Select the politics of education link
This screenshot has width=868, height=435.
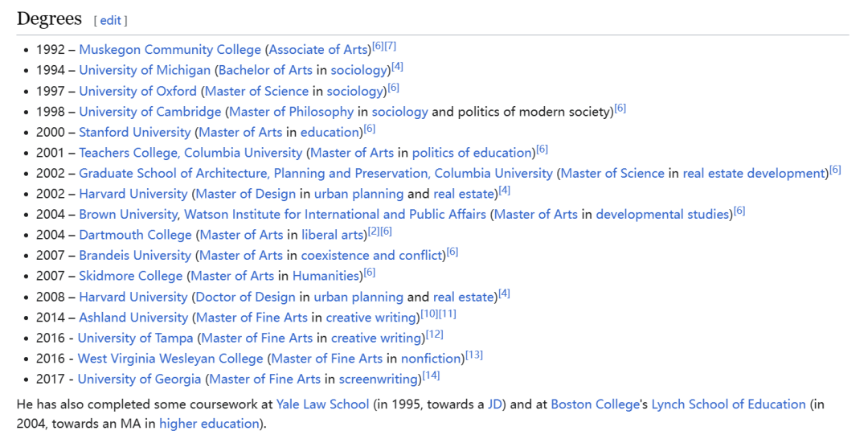[473, 153]
